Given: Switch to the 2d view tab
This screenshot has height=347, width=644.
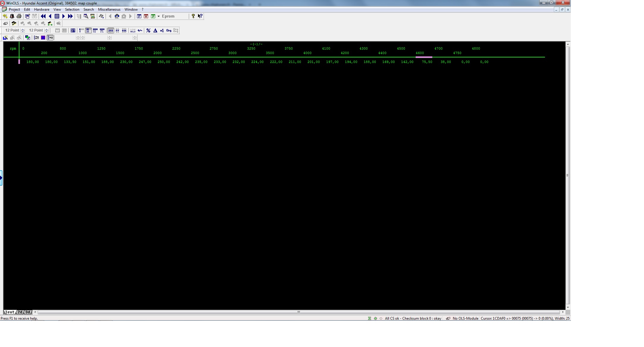Looking at the screenshot, I should pyautogui.click(x=20, y=312).
